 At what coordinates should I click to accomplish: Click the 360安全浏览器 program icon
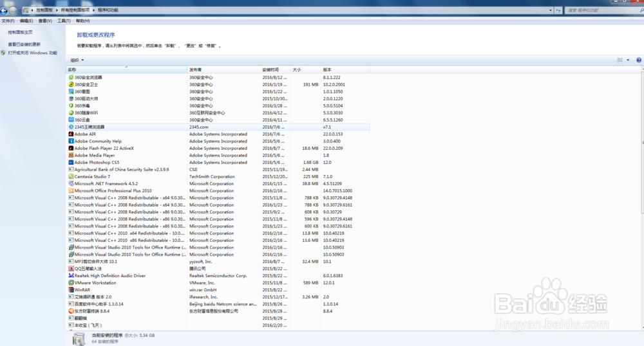71,77
